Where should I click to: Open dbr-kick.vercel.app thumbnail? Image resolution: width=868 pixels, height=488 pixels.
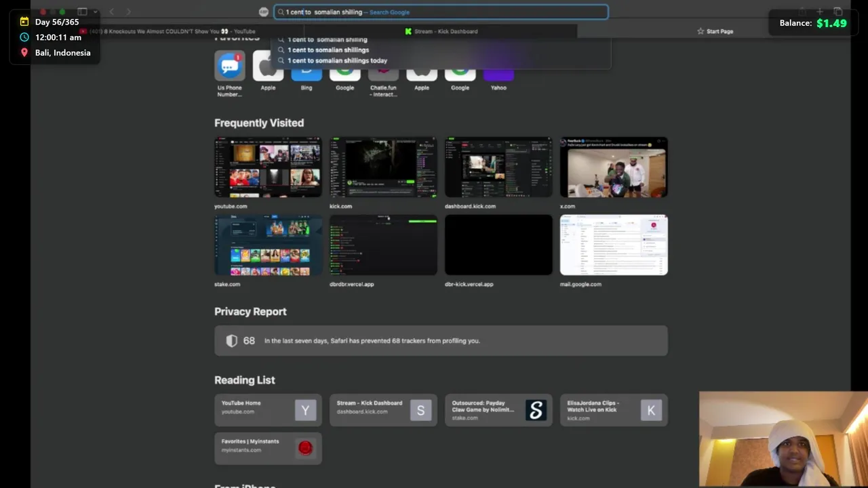[x=498, y=245]
